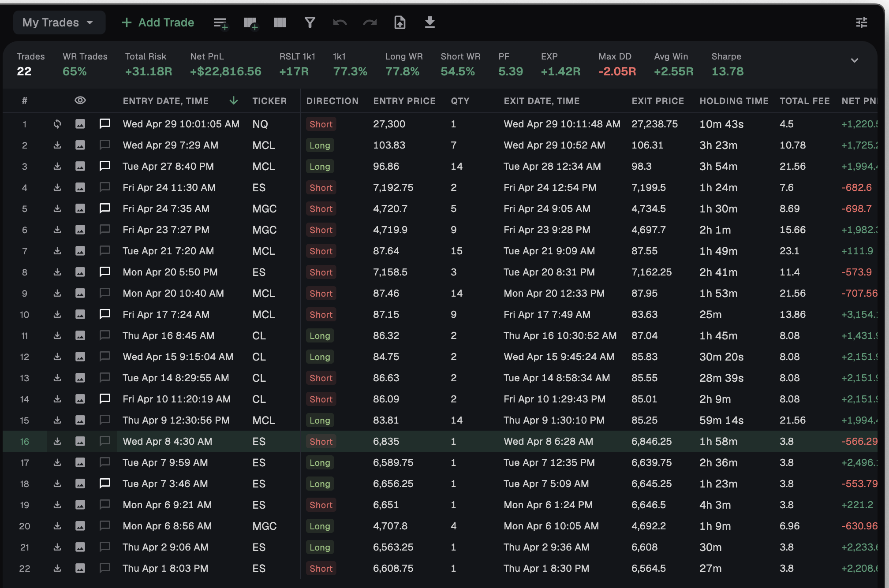Click Total Risk +31.18R stat

pyautogui.click(x=149, y=71)
